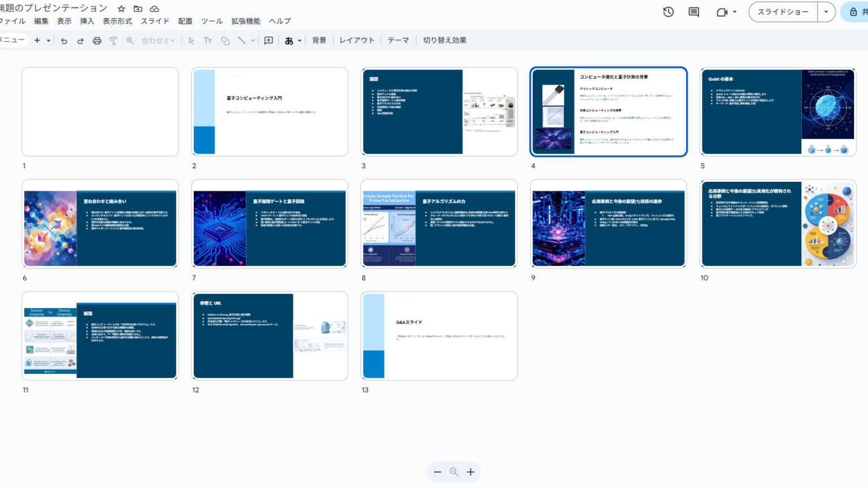Open the text formatting あ dropdown
Viewport: 868px width, 488px height.
point(292,40)
